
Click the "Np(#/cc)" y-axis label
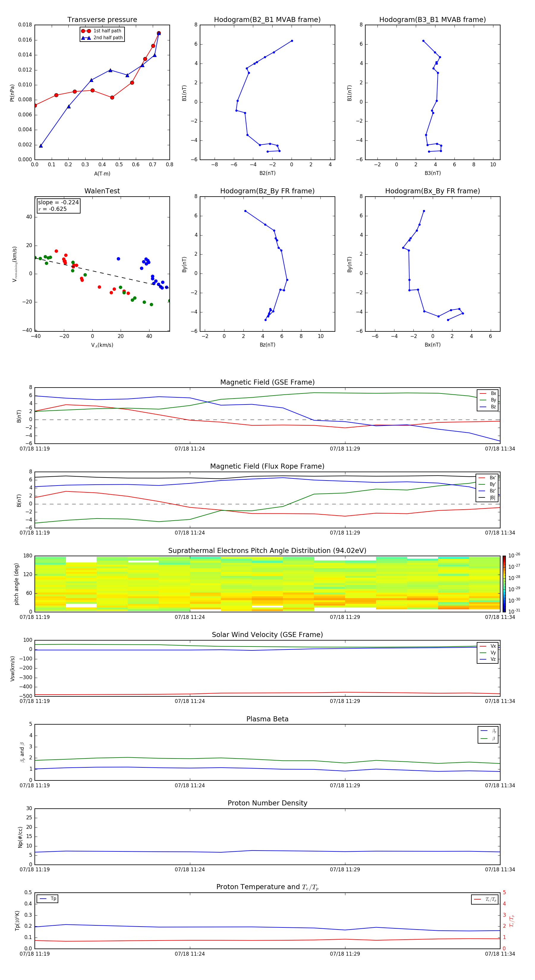[20, 837]
